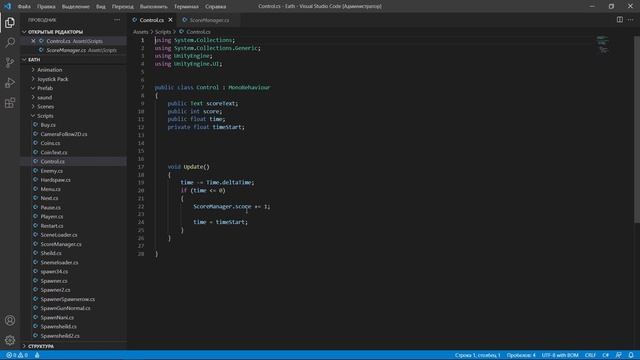Image resolution: width=640 pixels, height=360 pixels.
Task: Open the Terminal menu
Action: 186,7
